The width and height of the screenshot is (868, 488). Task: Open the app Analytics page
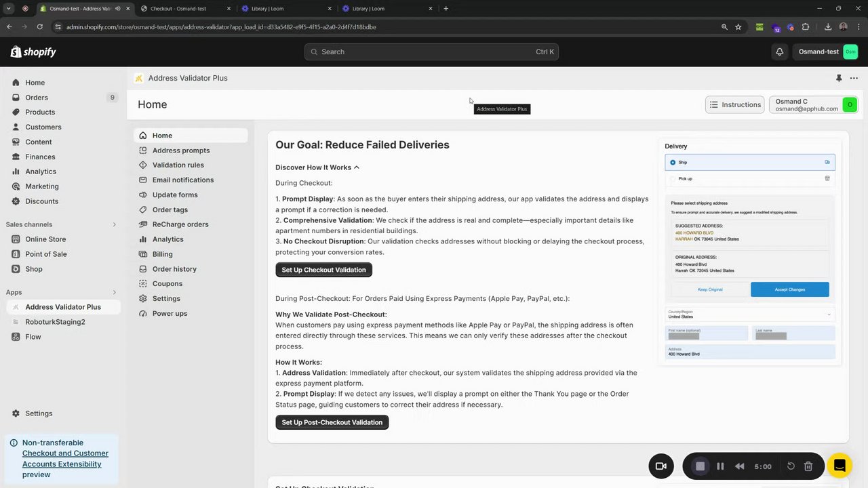[167, 239]
